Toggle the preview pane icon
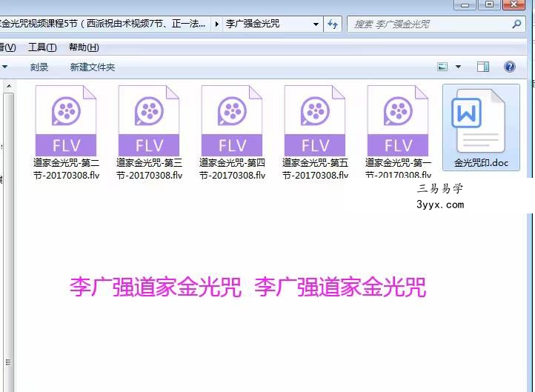 pyautogui.click(x=483, y=67)
